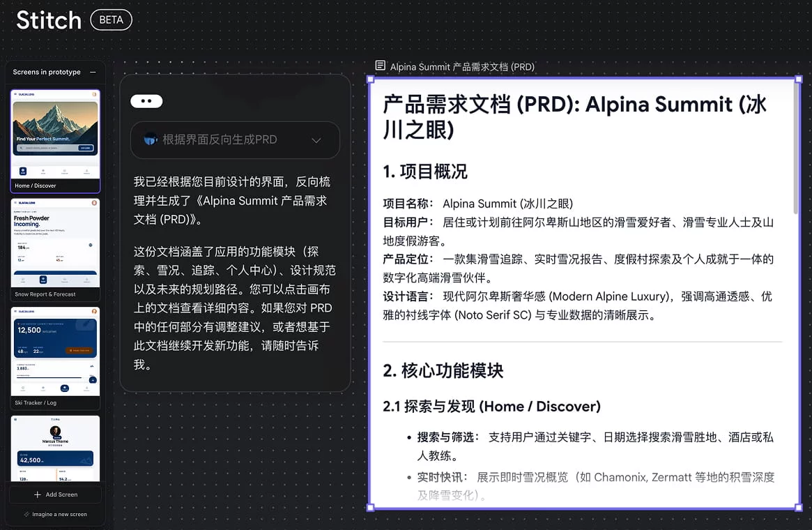Viewport: 812px width, 530px height.
Task: Click the Ski Tracker / Log caption label
Action: tap(36, 402)
